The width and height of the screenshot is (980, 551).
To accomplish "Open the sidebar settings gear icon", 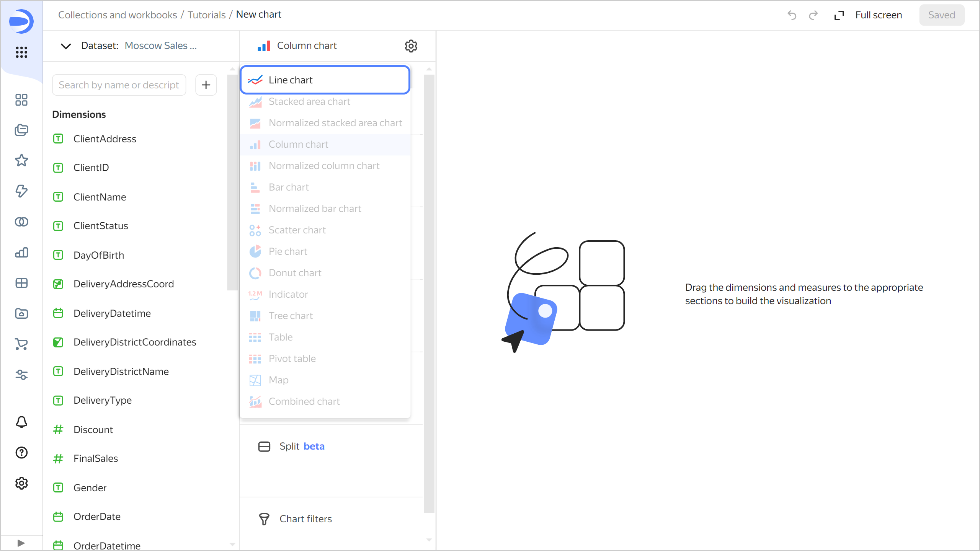I will pyautogui.click(x=21, y=483).
